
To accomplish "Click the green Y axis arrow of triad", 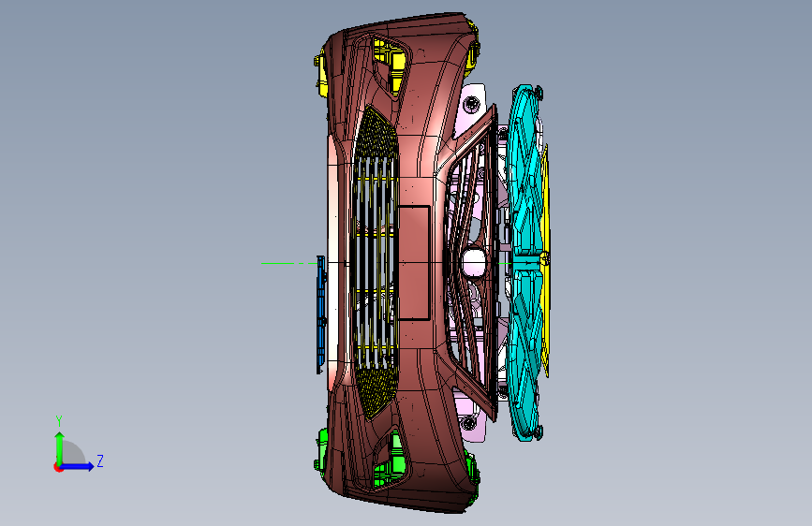I will (x=59, y=447).
